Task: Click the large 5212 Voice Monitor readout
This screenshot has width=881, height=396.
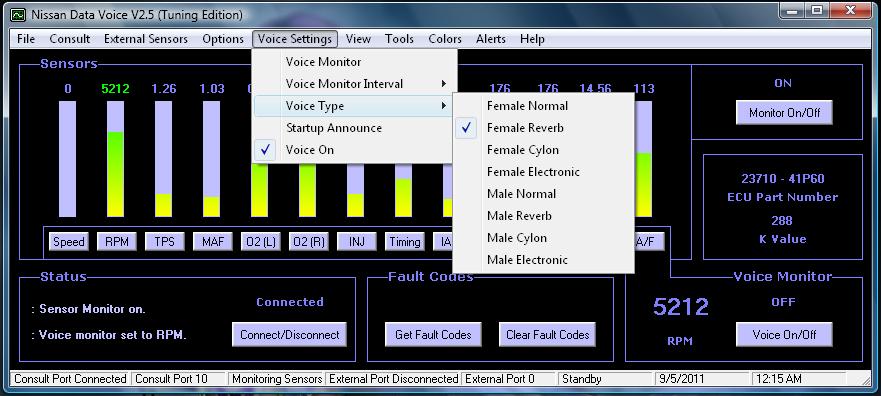Action: (680, 307)
